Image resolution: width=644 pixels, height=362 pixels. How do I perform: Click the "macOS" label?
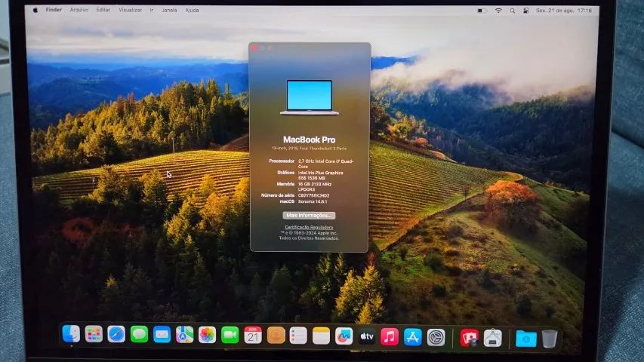tap(287, 201)
